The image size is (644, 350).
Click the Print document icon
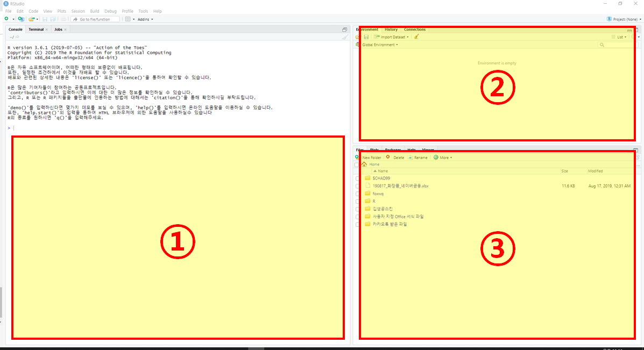[x=63, y=19]
